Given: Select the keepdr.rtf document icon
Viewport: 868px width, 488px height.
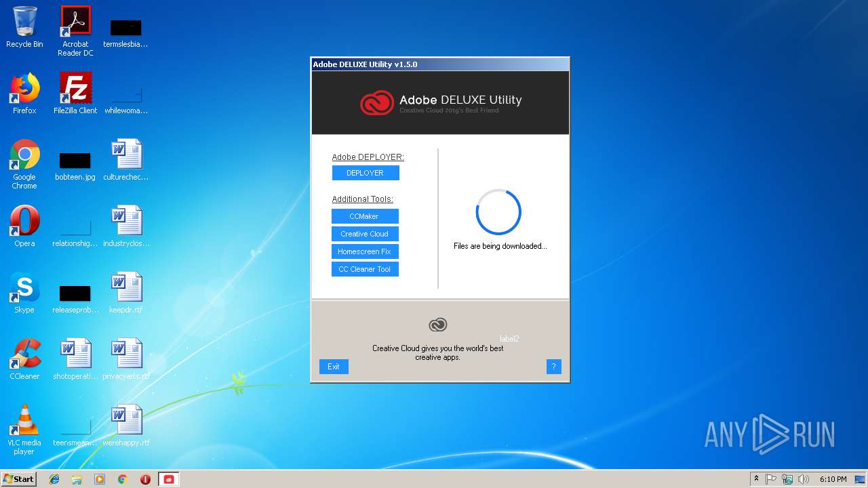Looking at the screenshot, I should [126, 293].
